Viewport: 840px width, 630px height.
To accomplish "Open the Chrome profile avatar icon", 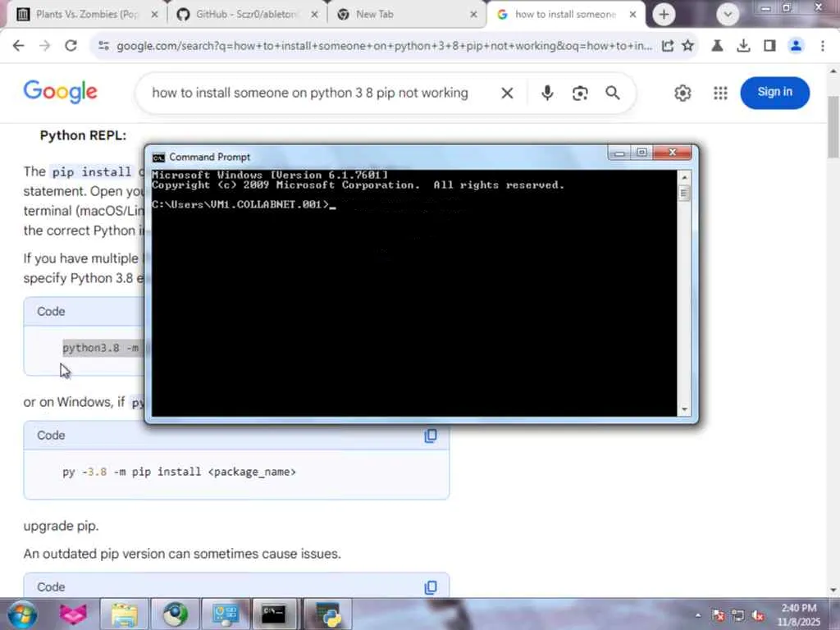I will point(796,46).
